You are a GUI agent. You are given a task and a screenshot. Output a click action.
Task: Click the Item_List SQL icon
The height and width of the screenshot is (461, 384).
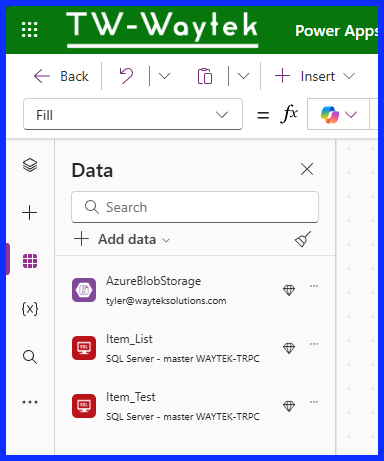point(84,348)
